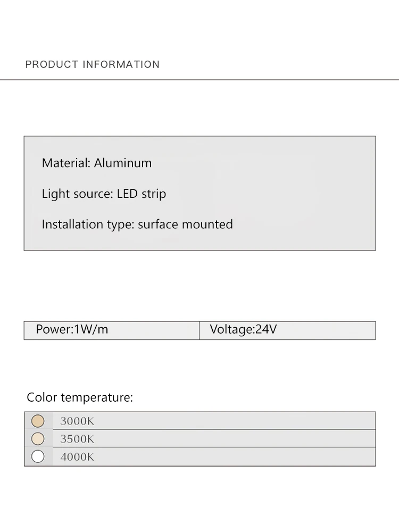Select the 3000K warm color swatch
The width and height of the screenshot is (399, 532).
(38, 421)
